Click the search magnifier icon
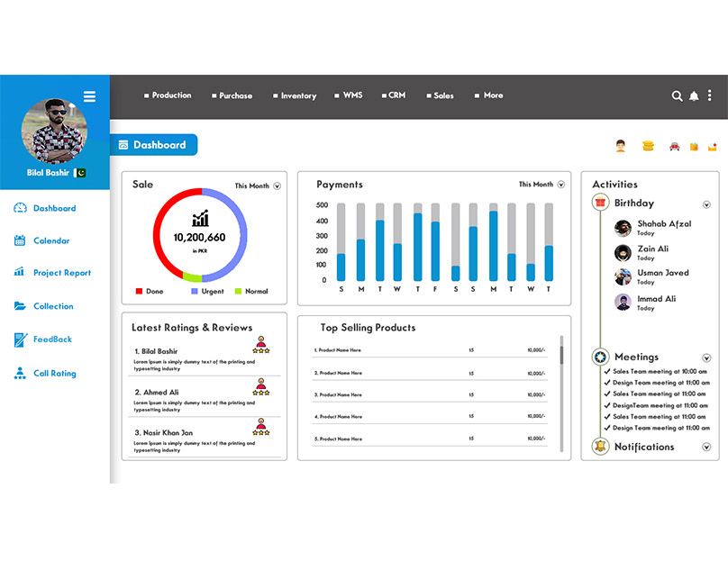728x561 pixels. [678, 95]
